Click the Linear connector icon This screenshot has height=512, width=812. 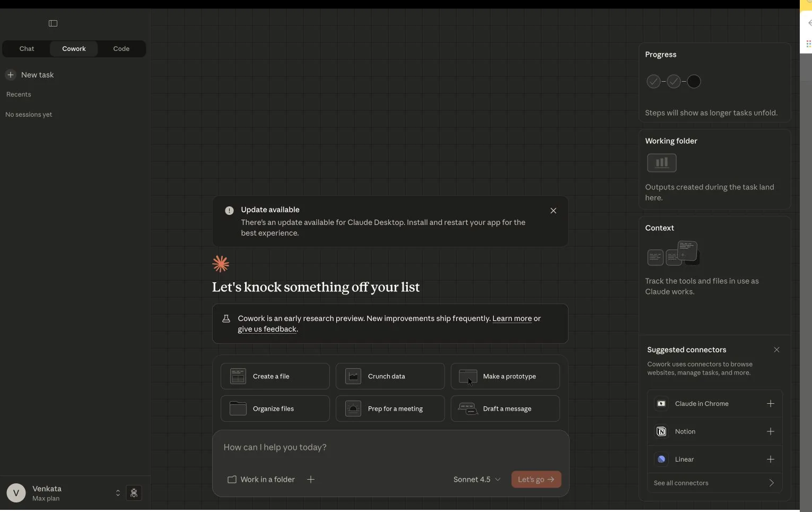(661, 459)
